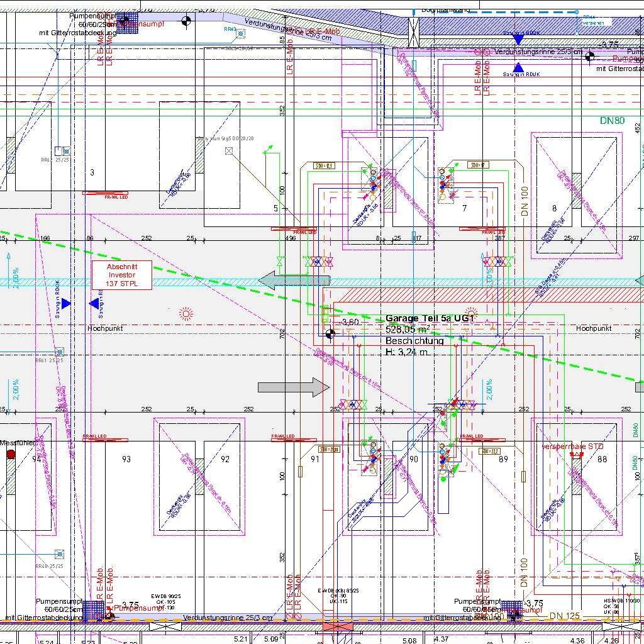Select parking space number 8
Viewport: 644px width, 644px height.
coord(554,208)
